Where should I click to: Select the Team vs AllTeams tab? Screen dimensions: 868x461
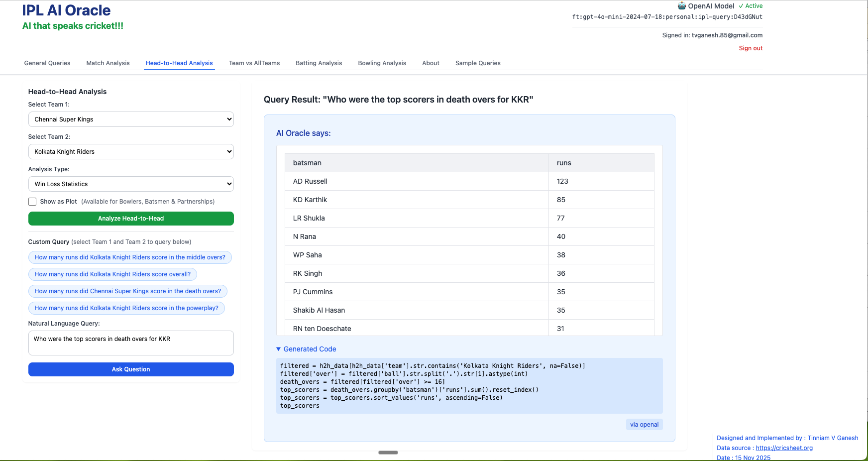tap(254, 63)
